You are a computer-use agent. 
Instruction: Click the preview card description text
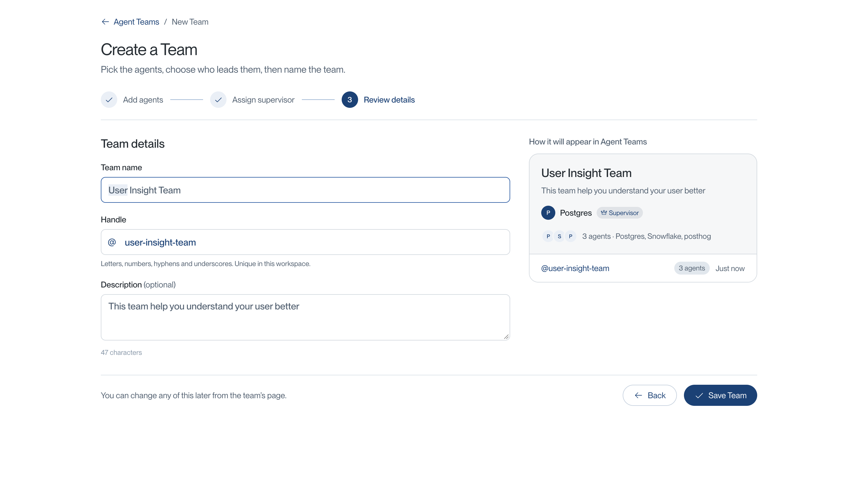pos(623,191)
